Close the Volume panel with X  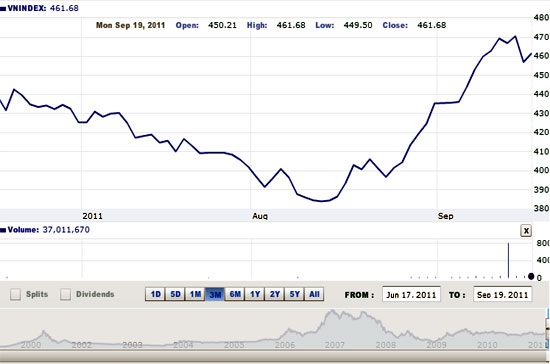[x=526, y=231]
